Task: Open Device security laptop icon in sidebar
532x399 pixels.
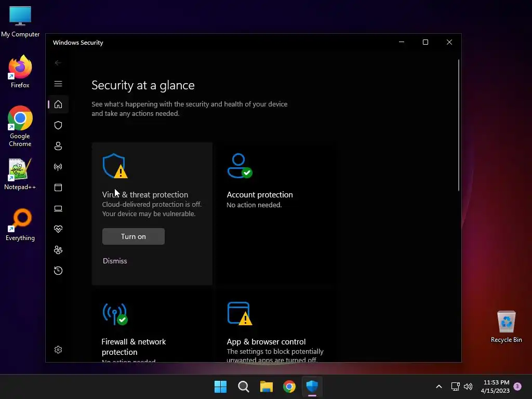Action: (x=58, y=208)
